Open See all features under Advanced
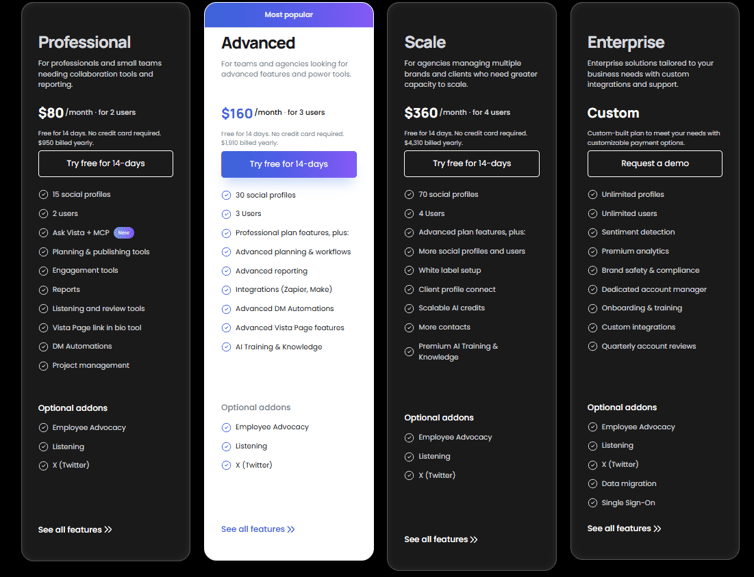 [x=258, y=529]
